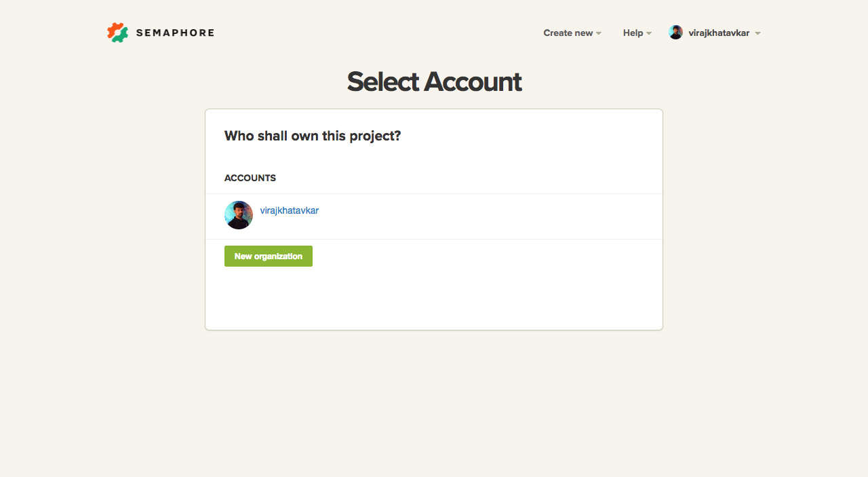Click the green half of Semaphore logo

[121, 36]
